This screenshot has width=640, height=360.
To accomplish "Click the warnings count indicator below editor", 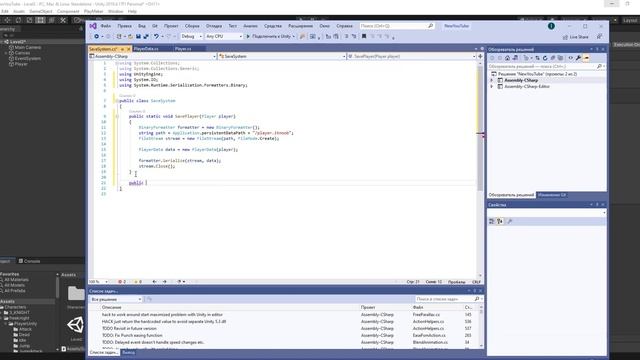I will click(138, 282).
